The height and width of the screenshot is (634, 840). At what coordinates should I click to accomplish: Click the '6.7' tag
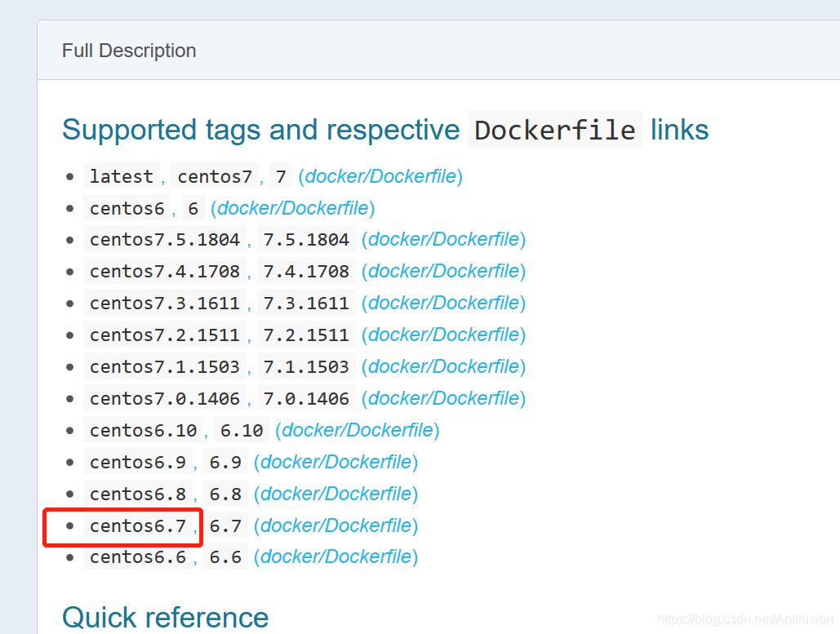225,525
